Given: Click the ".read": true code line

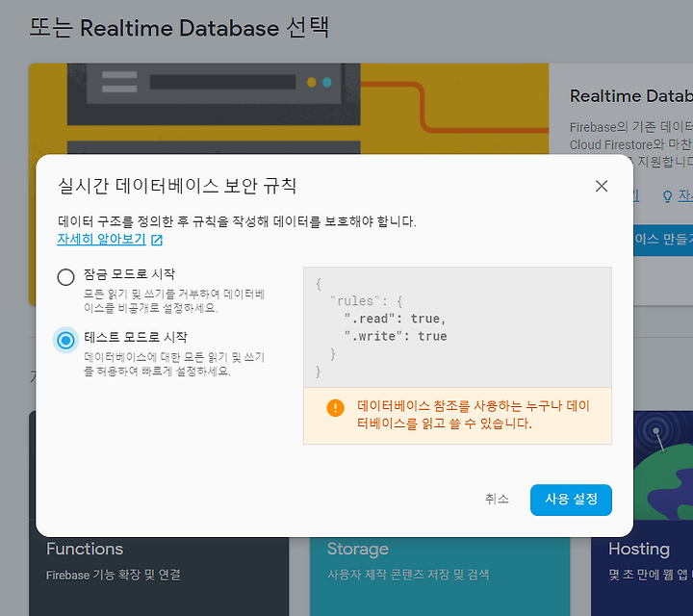Looking at the screenshot, I should (396, 319).
